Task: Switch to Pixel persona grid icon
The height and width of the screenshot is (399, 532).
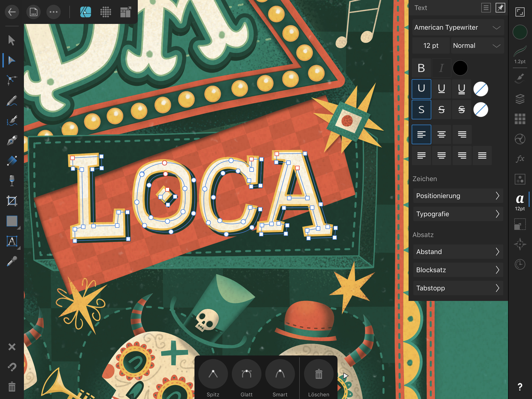Action: (x=105, y=12)
